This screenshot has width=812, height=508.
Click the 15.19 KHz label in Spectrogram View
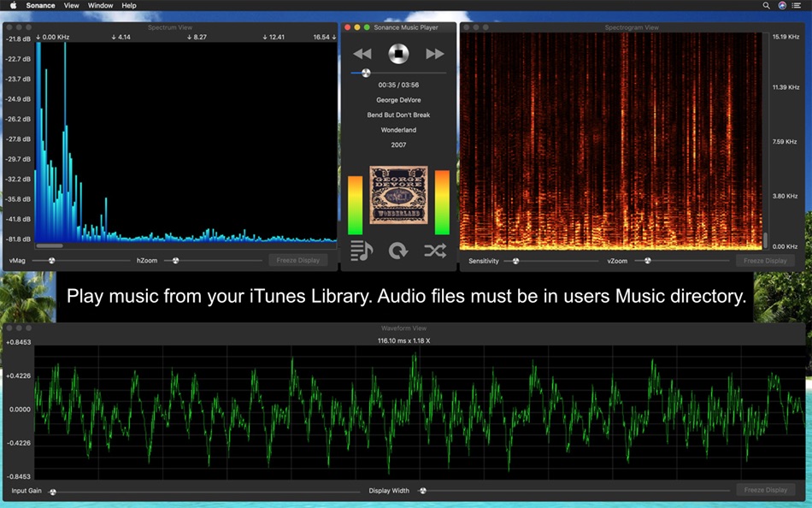tap(786, 37)
